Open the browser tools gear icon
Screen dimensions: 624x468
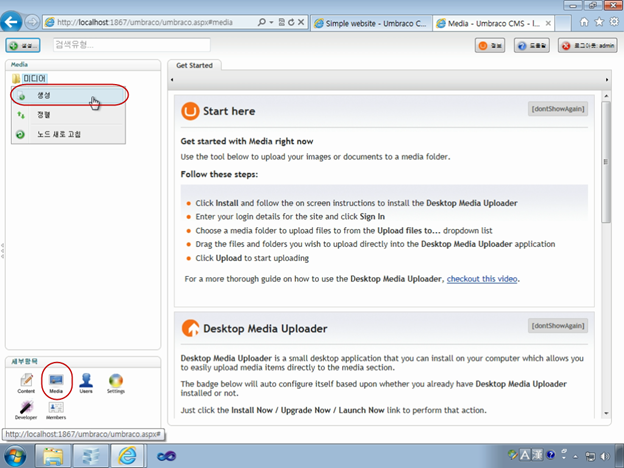point(614,22)
